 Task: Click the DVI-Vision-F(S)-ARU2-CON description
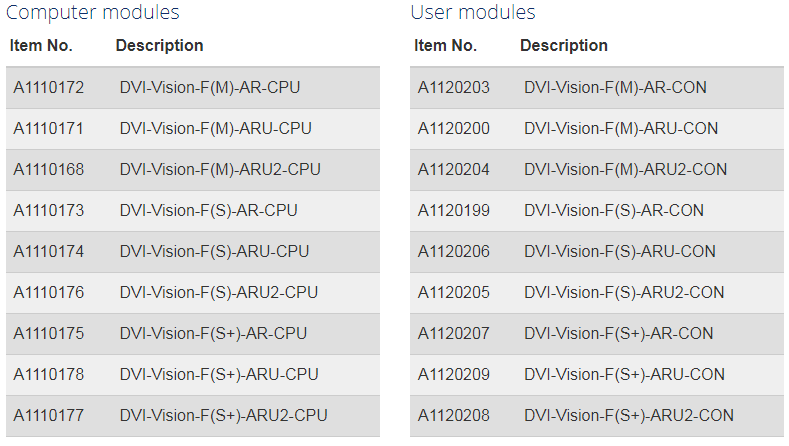(x=624, y=292)
